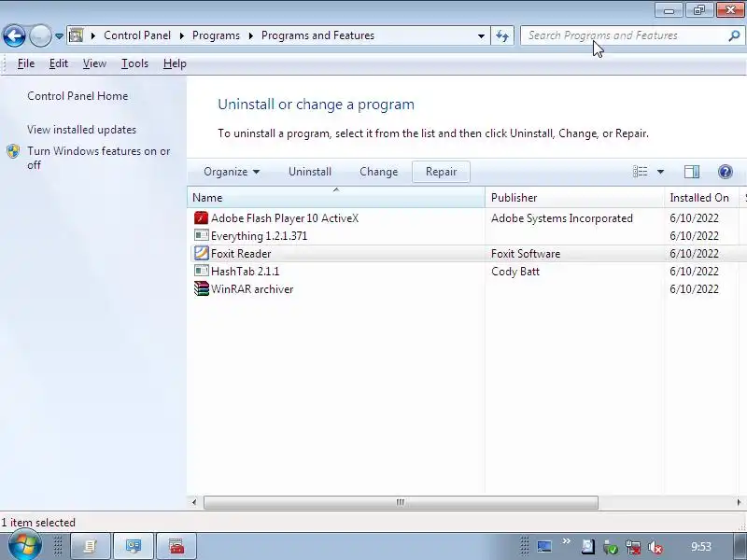Click the Foxit Software publisher cell

(526, 254)
